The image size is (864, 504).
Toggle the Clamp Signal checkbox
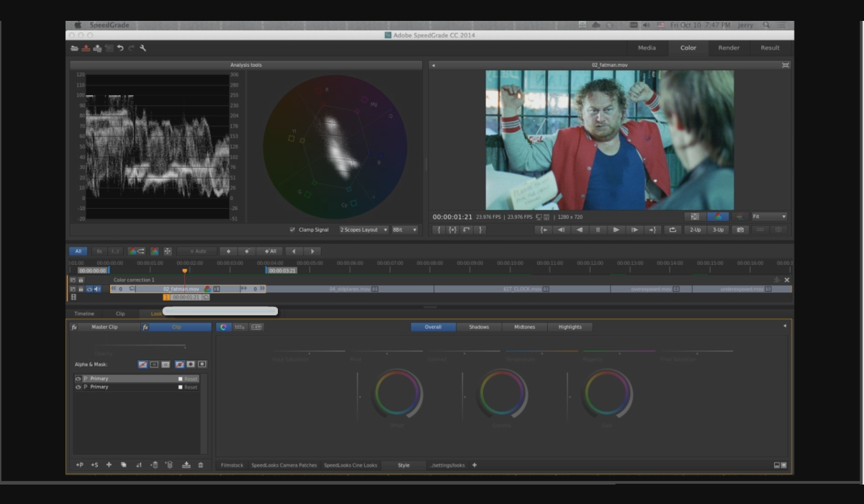coord(292,230)
